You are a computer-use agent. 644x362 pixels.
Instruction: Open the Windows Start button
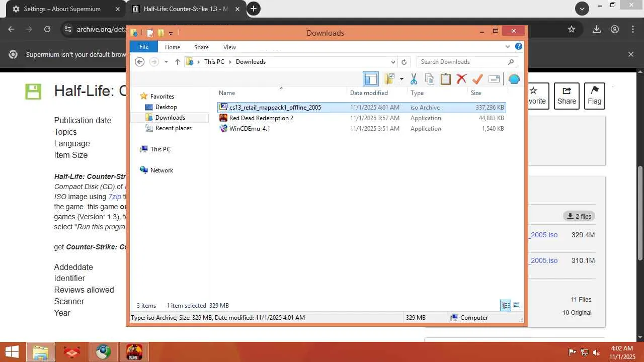point(12,352)
